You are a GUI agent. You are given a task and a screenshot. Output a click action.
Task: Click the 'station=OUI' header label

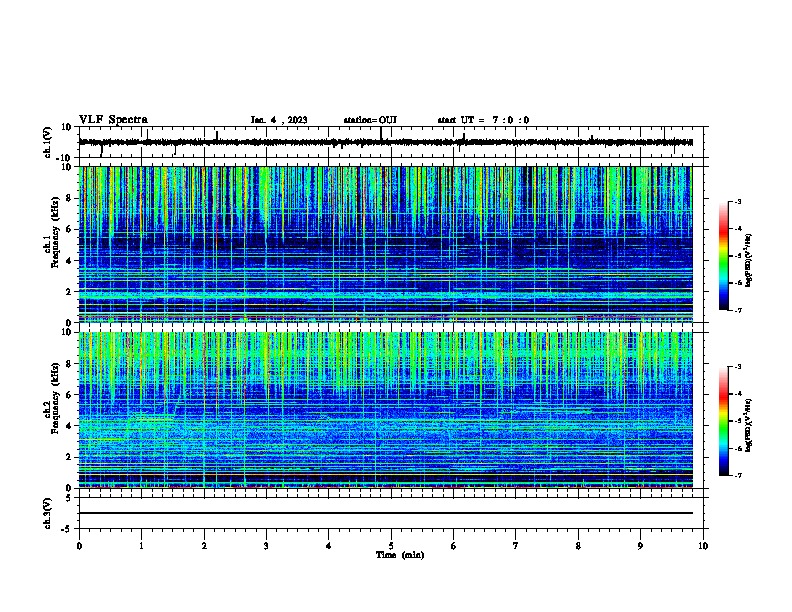click(370, 120)
